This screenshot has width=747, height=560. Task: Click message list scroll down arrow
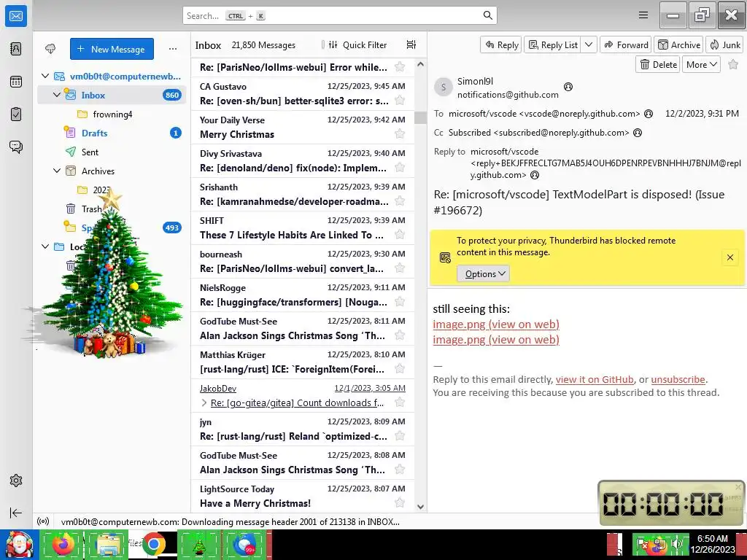click(420, 507)
